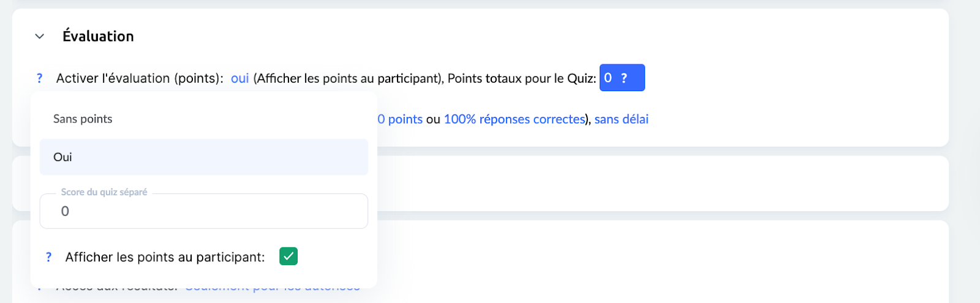Choose the highlighted "Oui" option
The width and height of the screenshot is (980, 303).
63,157
